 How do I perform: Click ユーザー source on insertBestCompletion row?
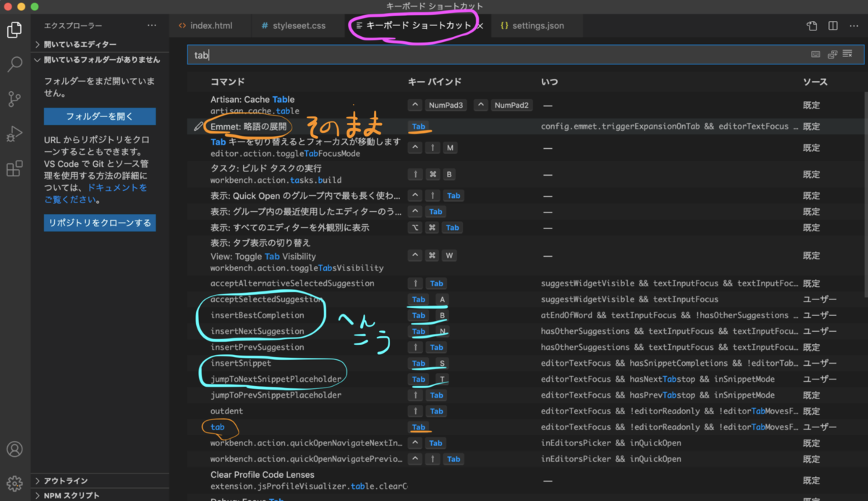[x=820, y=315]
